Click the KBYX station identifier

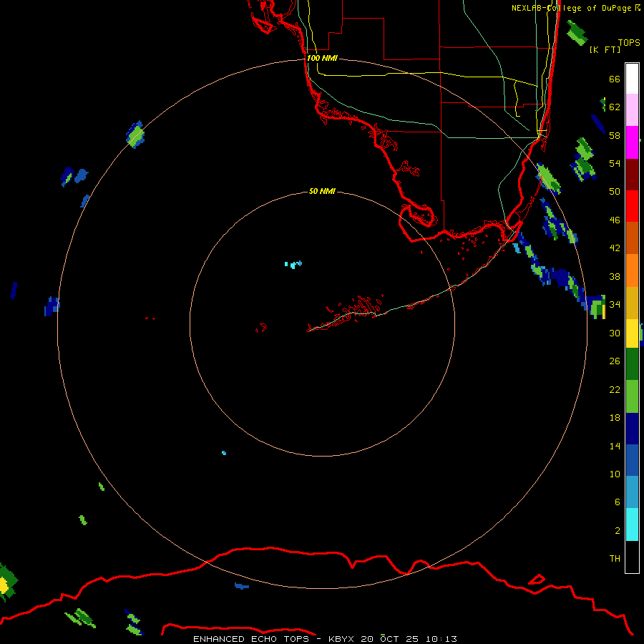[x=341, y=639]
